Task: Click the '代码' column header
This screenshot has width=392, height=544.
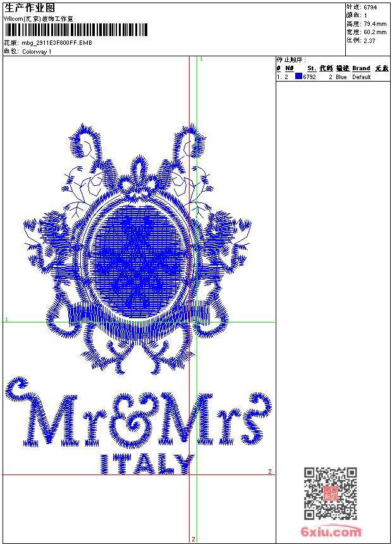Action: coord(326,68)
